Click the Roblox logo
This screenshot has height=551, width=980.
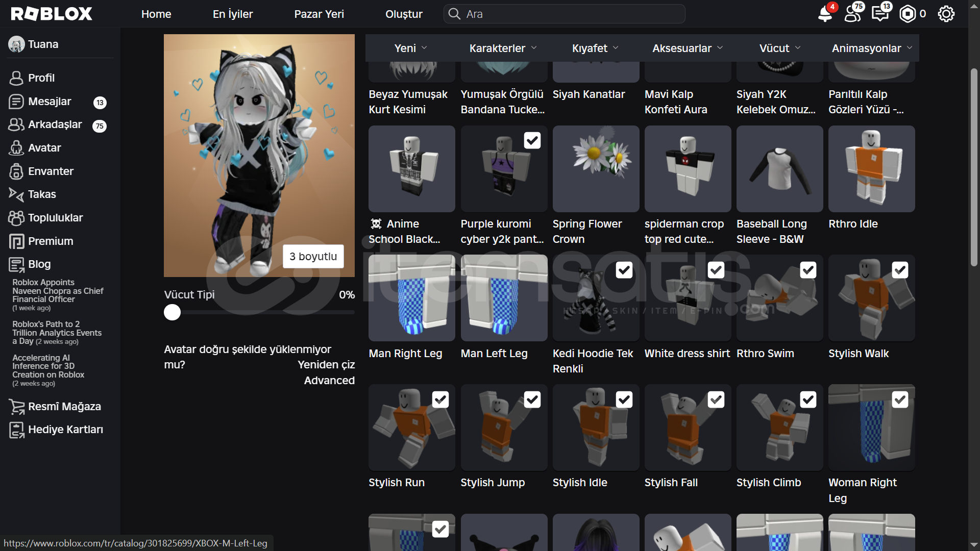pos(52,14)
